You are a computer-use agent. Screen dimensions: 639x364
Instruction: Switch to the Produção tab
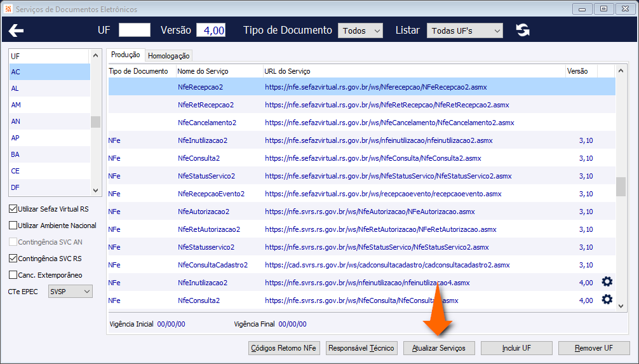(126, 55)
